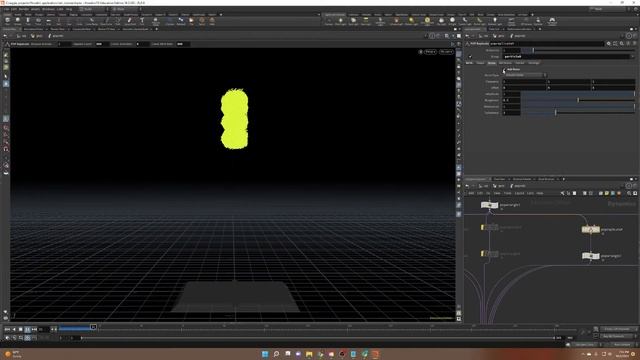The width and height of the screenshot is (640, 360).
Task: Select the Draw Curve shelf tool
Action: 107,21
